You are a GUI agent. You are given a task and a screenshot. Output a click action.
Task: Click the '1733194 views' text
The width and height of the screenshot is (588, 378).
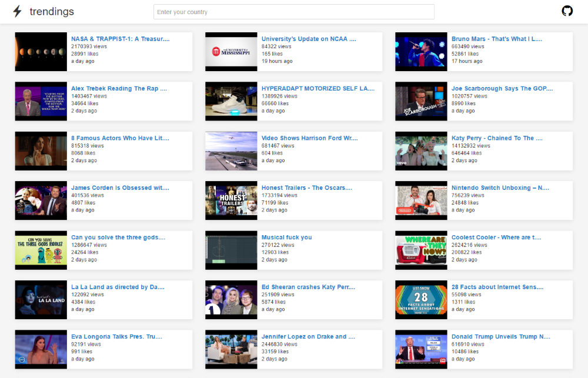[x=279, y=195]
